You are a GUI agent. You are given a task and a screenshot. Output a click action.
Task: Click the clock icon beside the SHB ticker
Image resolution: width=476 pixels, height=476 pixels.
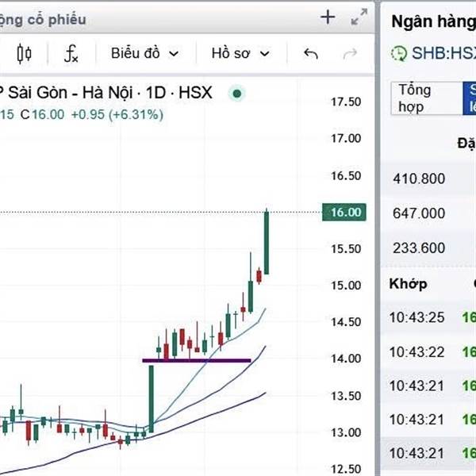(399, 54)
